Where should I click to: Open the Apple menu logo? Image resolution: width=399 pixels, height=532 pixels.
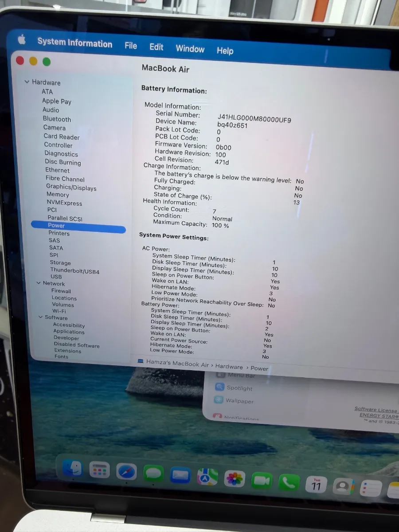22,40
